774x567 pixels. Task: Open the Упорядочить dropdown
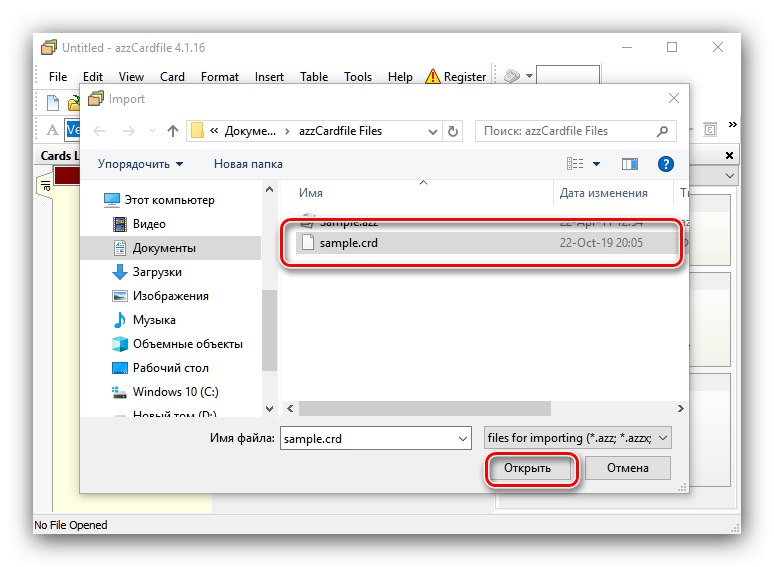tap(140, 164)
